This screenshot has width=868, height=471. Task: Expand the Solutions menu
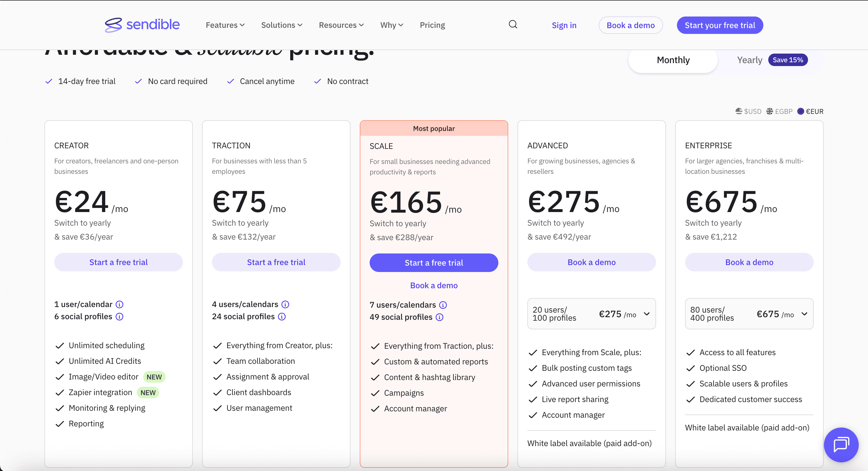point(282,25)
